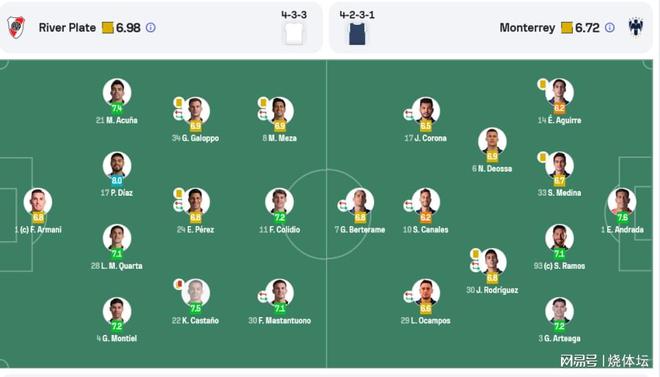
Task: Open E. Andrada goalkeeper avatar
Action: coord(622,202)
